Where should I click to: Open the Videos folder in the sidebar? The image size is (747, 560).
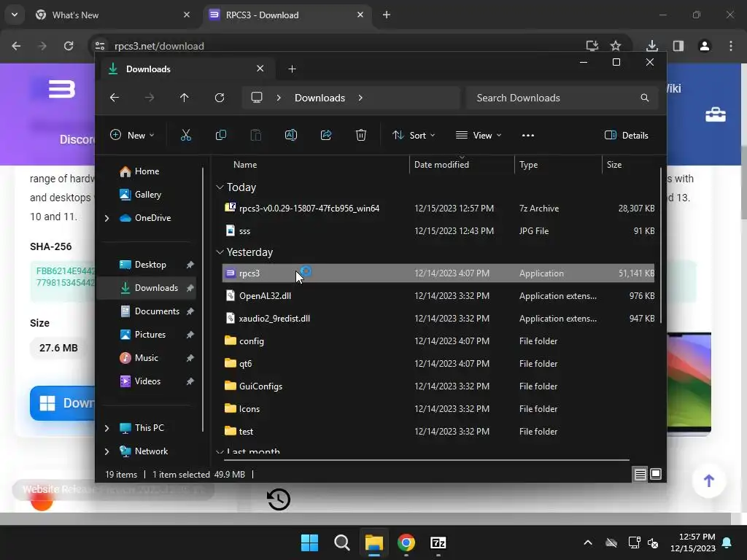click(x=147, y=381)
